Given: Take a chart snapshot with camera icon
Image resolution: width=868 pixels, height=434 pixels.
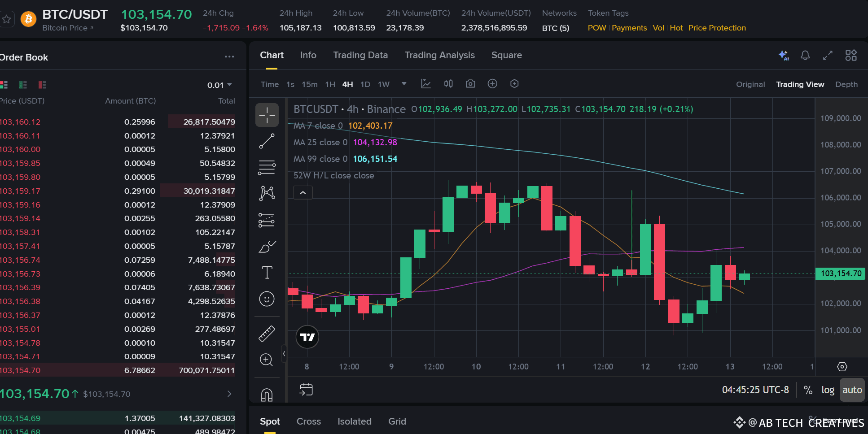Looking at the screenshot, I should tap(470, 84).
